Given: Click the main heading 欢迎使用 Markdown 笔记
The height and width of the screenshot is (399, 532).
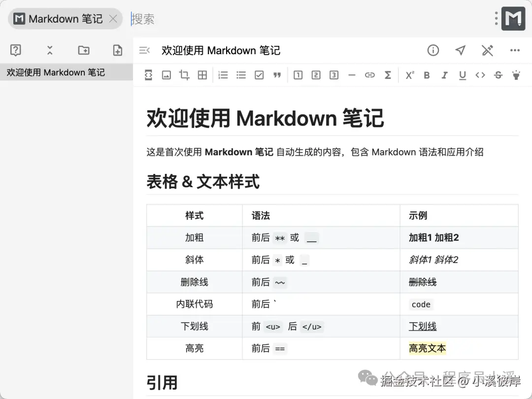Looking at the screenshot, I should click(x=265, y=118).
